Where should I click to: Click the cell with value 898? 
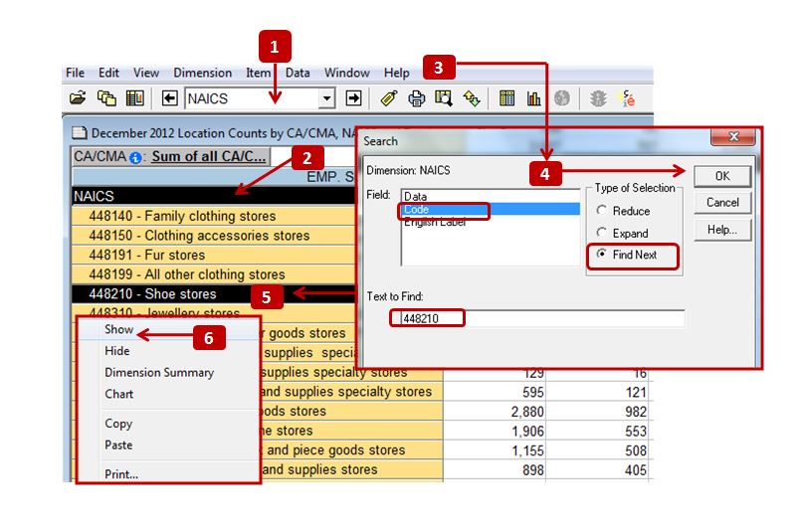[x=495, y=469]
